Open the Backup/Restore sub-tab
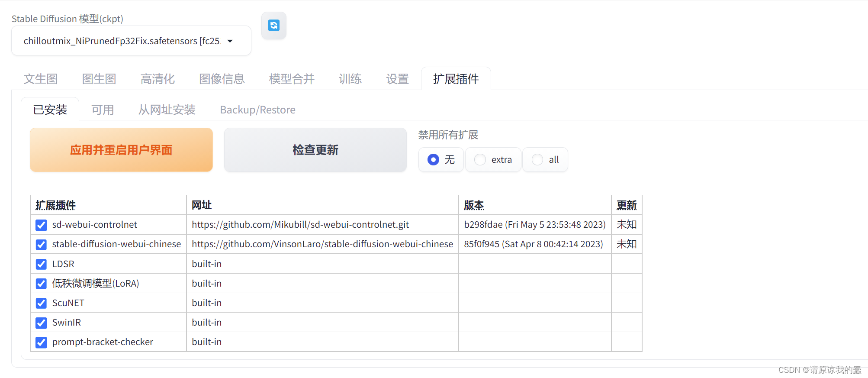This screenshot has width=868, height=378. pos(258,110)
